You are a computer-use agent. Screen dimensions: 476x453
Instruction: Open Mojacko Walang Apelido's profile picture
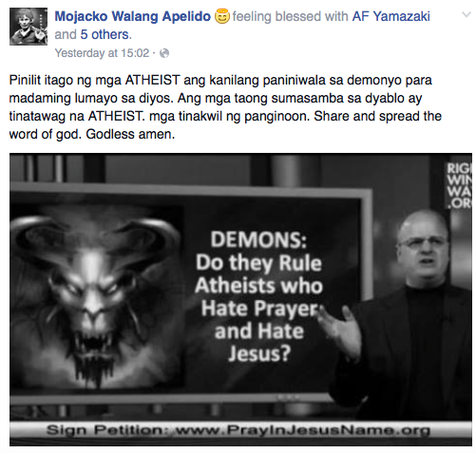click(29, 27)
